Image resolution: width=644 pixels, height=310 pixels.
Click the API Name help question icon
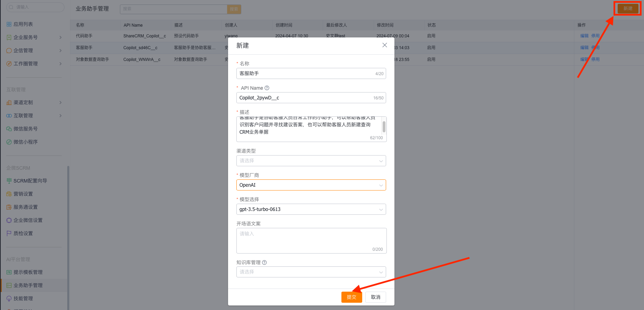point(267,88)
